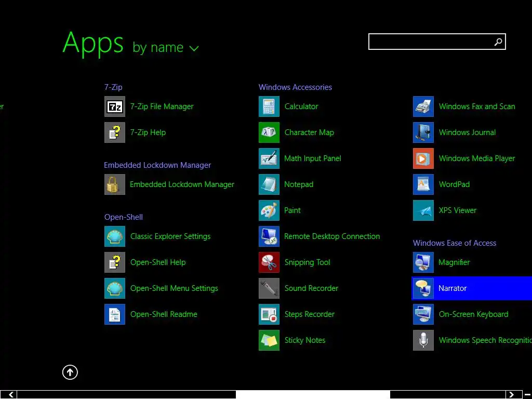
Task: Click the 'Classic Explorer Settings' text label
Action: (170, 236)
